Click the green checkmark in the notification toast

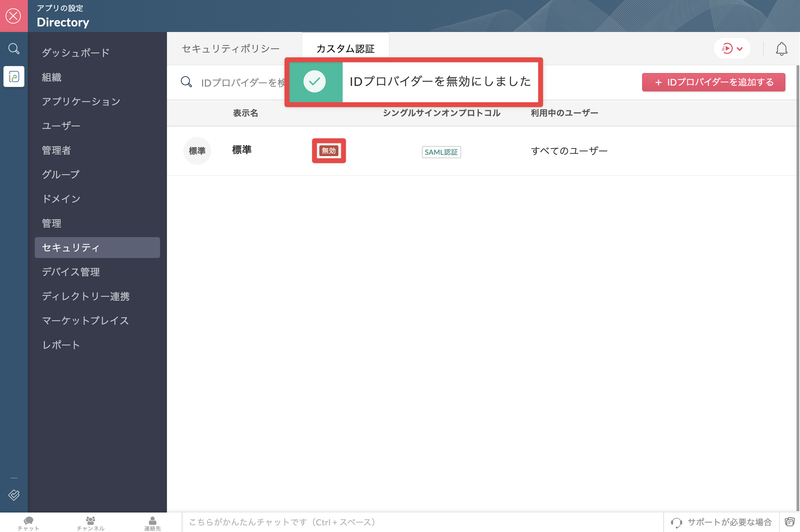[x=314, y=82]
